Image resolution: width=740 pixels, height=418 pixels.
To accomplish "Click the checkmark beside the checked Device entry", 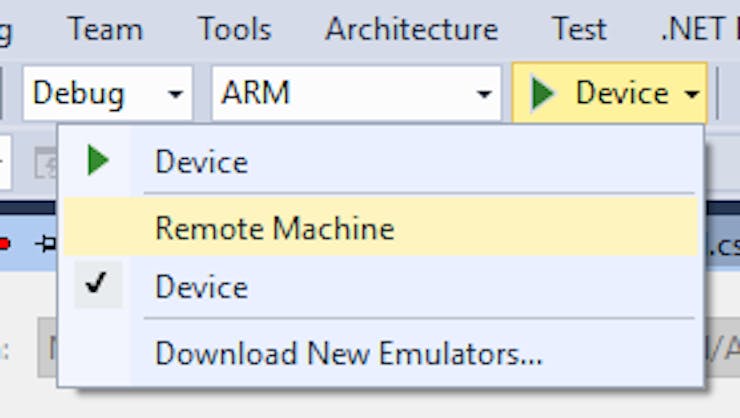I will [x=98, y=284].
